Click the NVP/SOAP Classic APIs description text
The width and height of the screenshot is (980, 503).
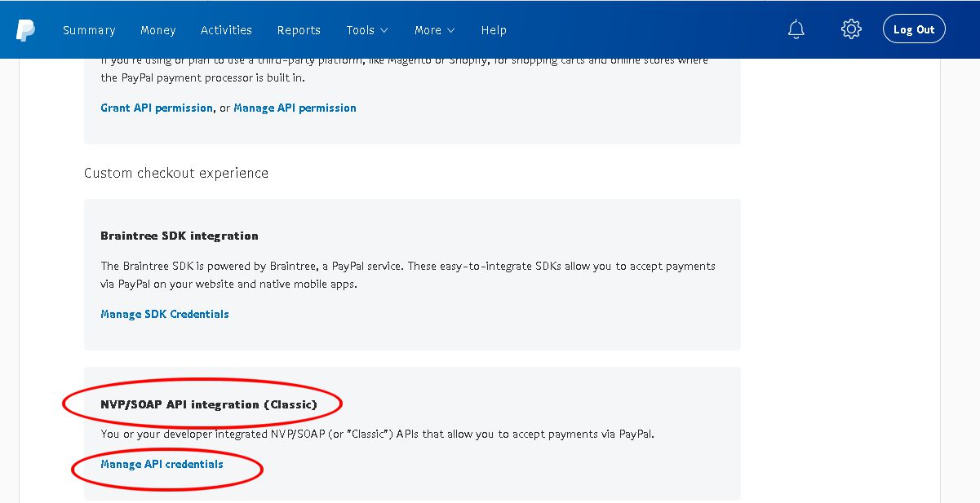(x=377, y=434)
